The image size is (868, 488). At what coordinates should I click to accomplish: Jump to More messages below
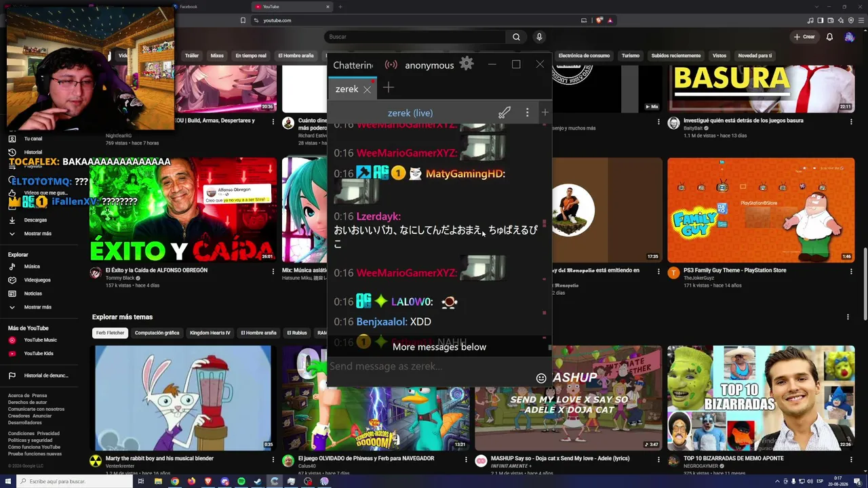click(x=439, y=347)
